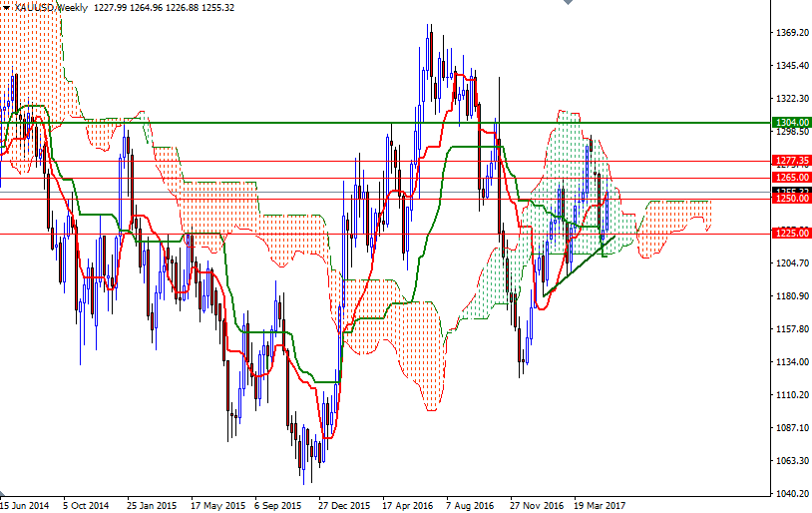
Task: Click the 1264.96 high value in header
Action: click(145, 8)
